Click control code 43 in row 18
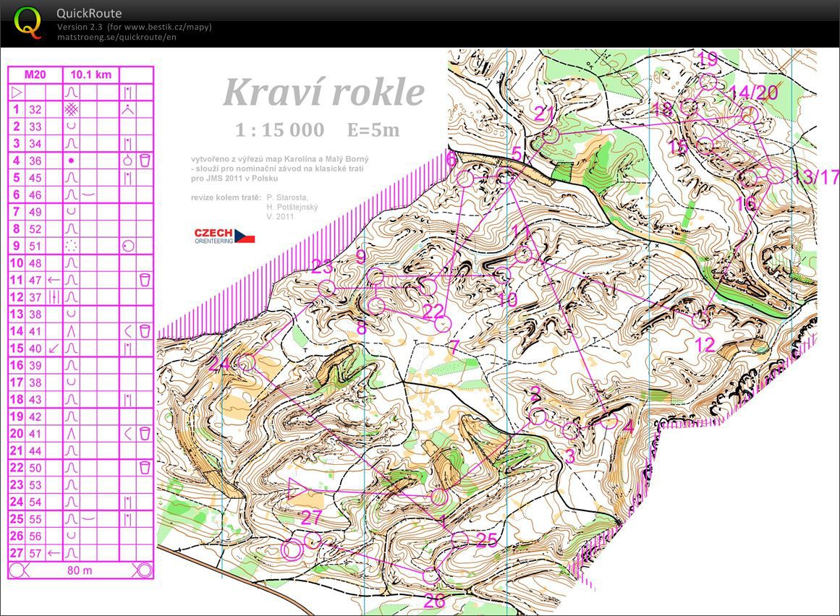 tap(35, 400)
